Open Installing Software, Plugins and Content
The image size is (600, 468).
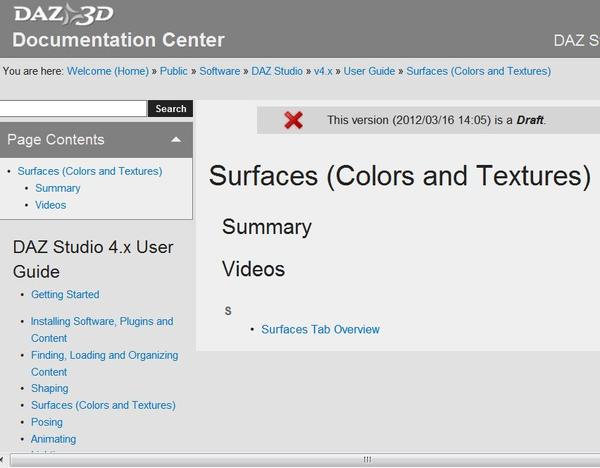(101, 322)
